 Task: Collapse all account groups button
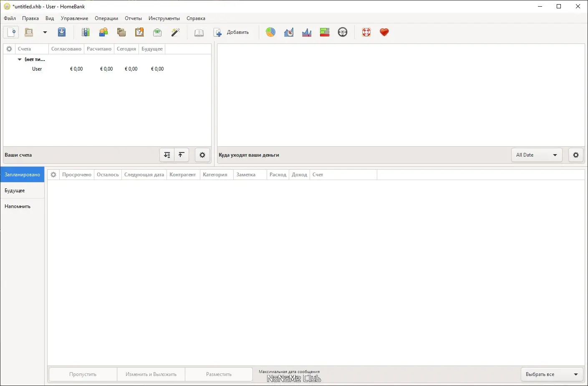182,155
